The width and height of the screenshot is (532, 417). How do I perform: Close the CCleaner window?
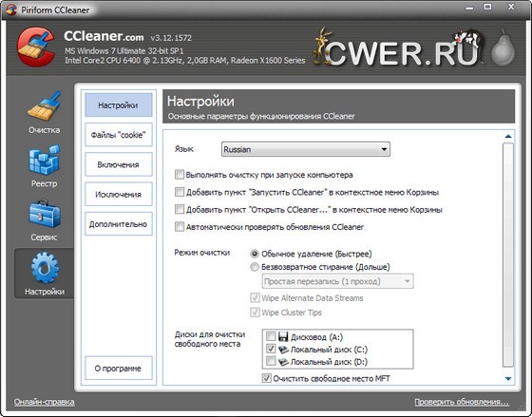point(511,7)
